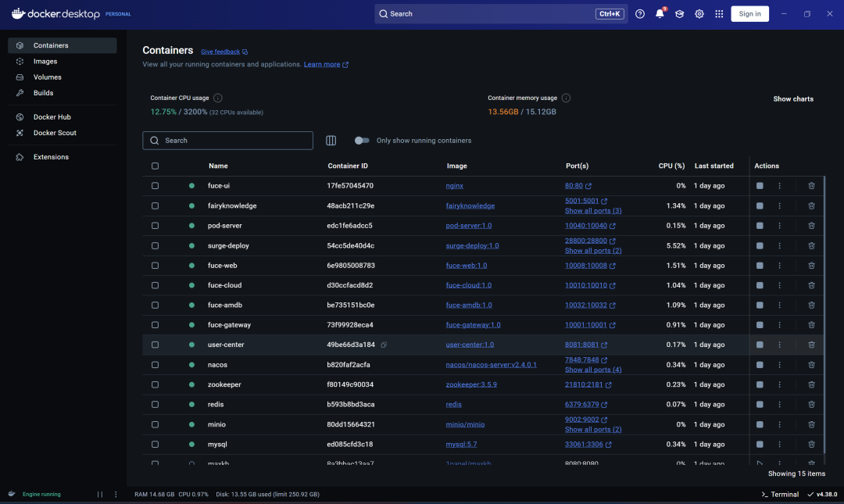
Task: Delete the minio container
Action: tap(811, 424)
